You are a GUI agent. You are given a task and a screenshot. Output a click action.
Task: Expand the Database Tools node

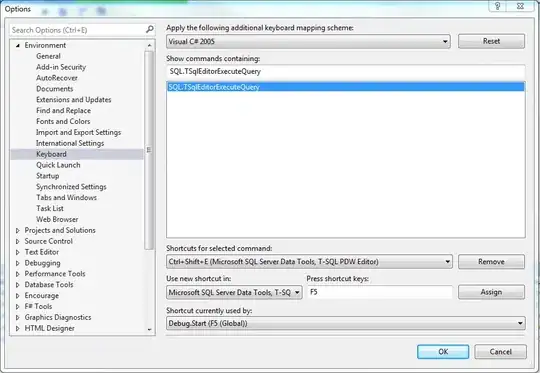(x=18, y=285)
